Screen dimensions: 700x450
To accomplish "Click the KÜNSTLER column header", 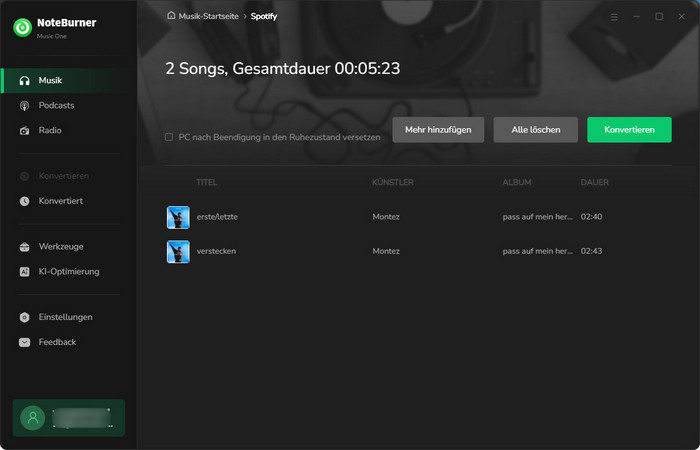I will 393,183.
